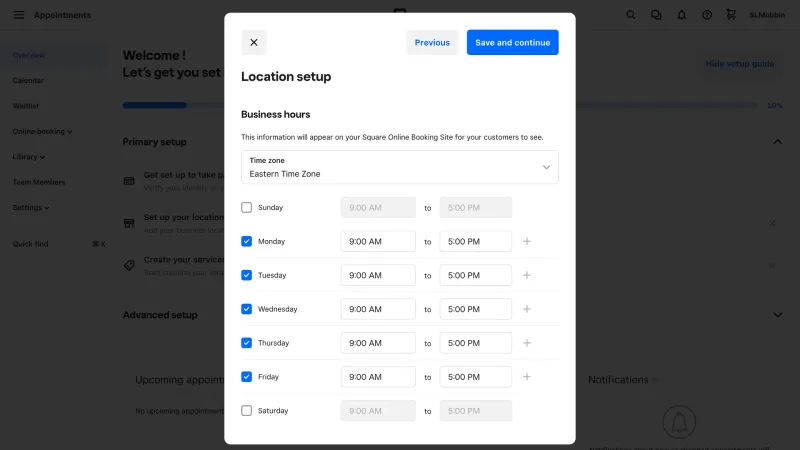Click the '10%' progress label
Viewport: 800px width, 450px height.
click(x=774, y=105)
